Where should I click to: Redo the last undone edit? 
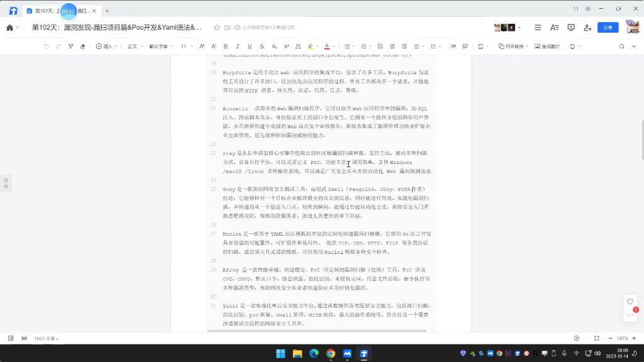pyautogui.click(x=58, y=47)
